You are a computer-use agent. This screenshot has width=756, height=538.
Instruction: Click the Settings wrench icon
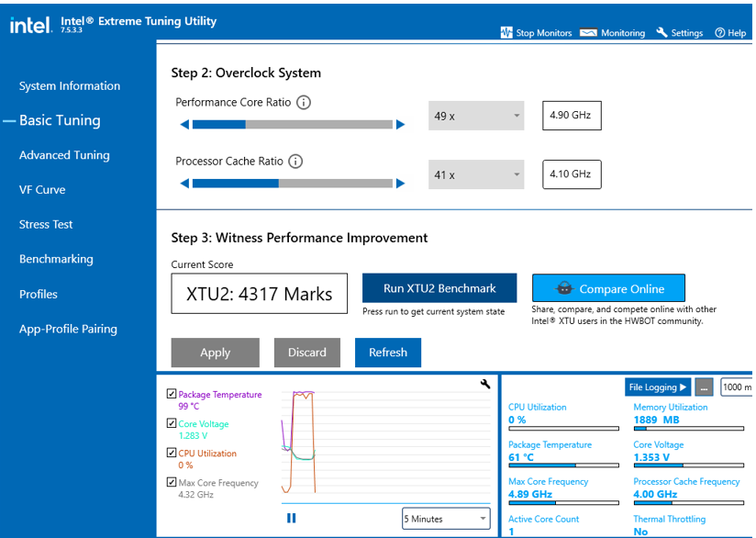[x=661, y=32]
